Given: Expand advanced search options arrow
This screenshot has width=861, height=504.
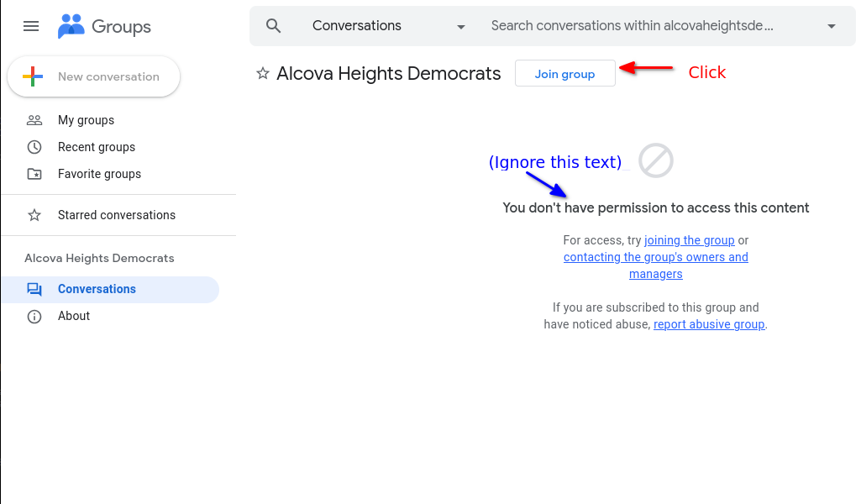Looking at the screenshot, I should 832,26.
